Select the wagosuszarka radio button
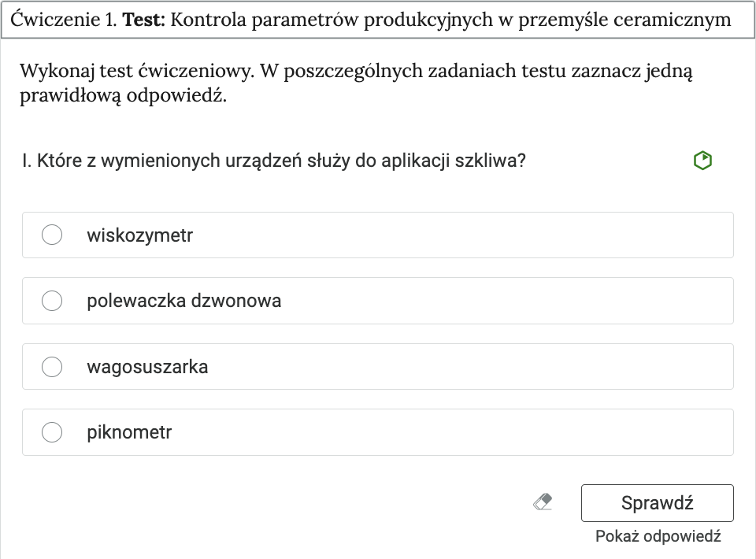756x559 pixels. (x=51, y=366)
